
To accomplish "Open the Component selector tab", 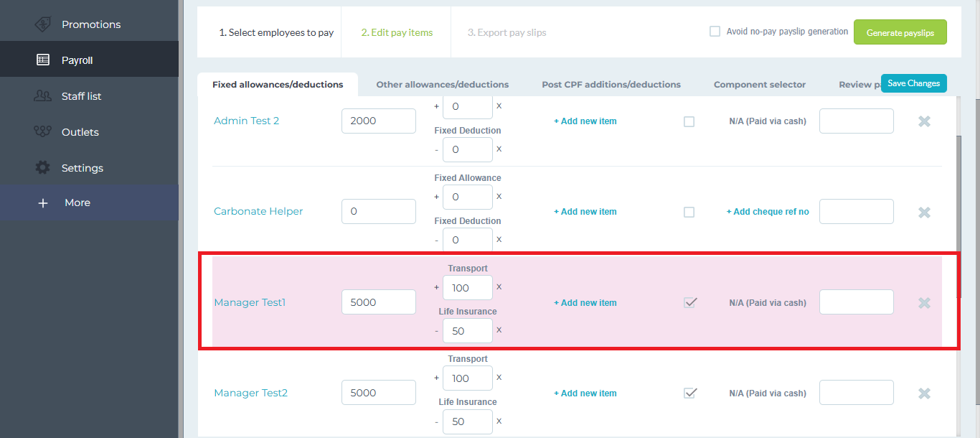I will (759, 85).
